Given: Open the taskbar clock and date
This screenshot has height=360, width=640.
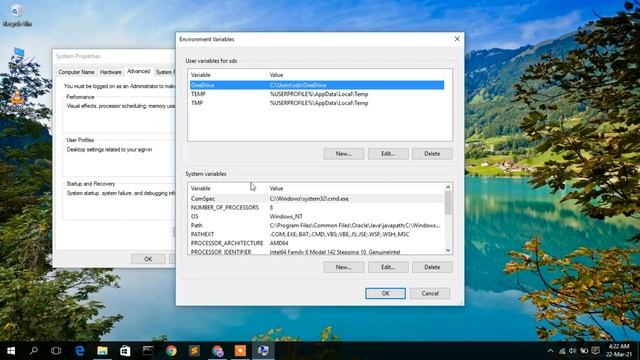Looking at the screenshot, I should (x=619, y=350).
